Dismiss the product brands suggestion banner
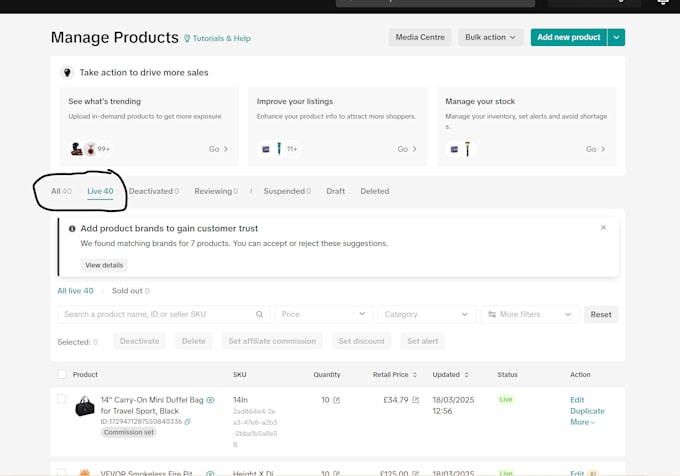 [x=603, y=228]
